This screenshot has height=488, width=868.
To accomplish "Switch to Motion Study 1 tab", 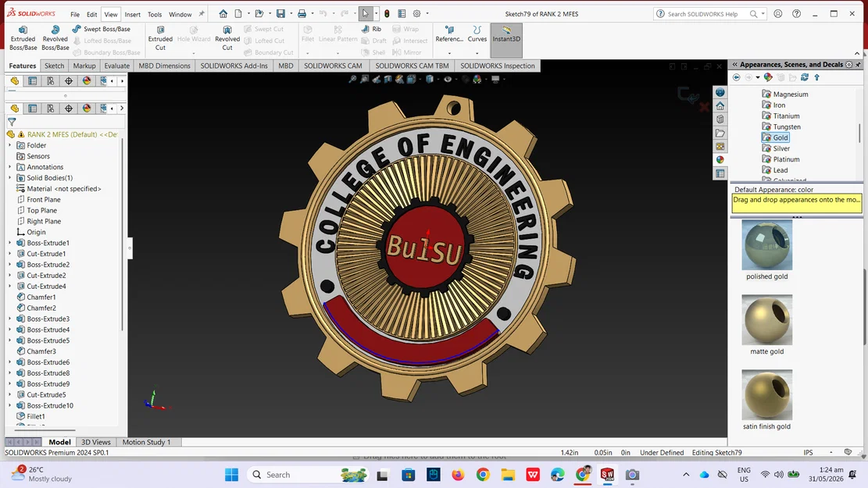I will click(146, 442).
